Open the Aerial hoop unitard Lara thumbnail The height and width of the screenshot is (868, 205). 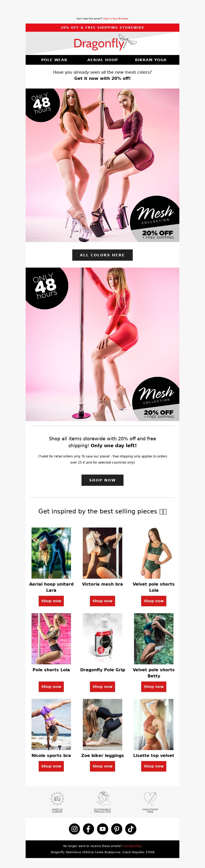click(x=51, y=553)
